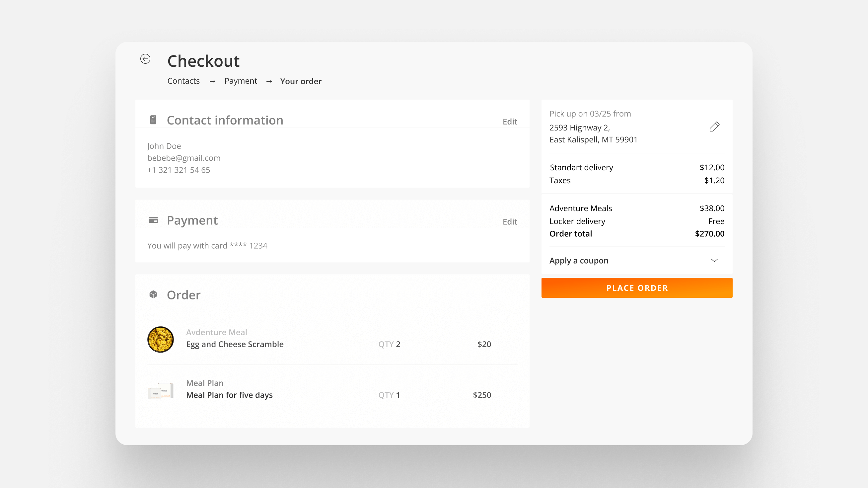
Task: Click the pickup address 2593 Highway 2
Action: 579,128
